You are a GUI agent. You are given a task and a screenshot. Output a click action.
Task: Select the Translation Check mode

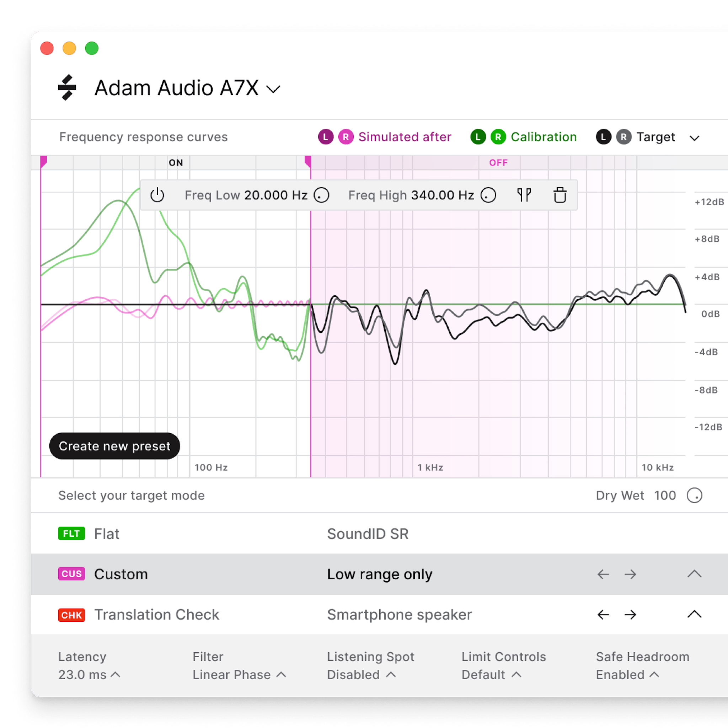(156, 615)
